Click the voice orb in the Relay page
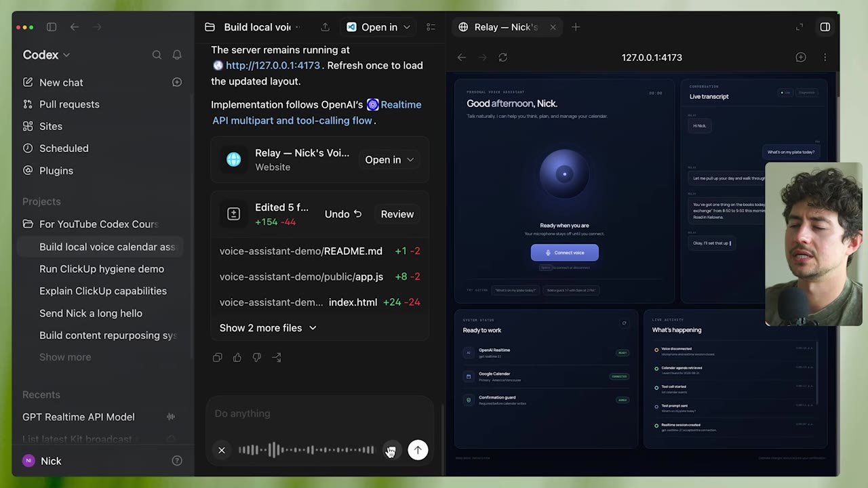 point(564,174)
